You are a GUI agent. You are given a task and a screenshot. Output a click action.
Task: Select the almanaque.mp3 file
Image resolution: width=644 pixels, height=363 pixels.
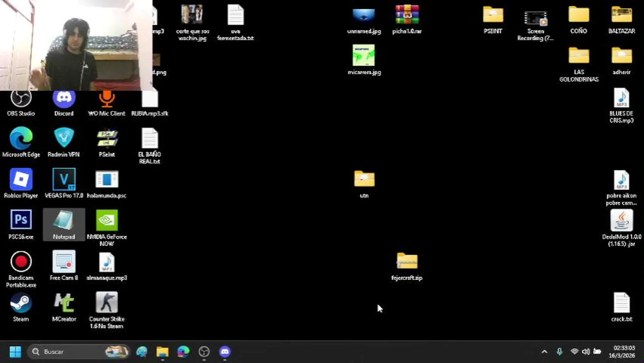106,266
